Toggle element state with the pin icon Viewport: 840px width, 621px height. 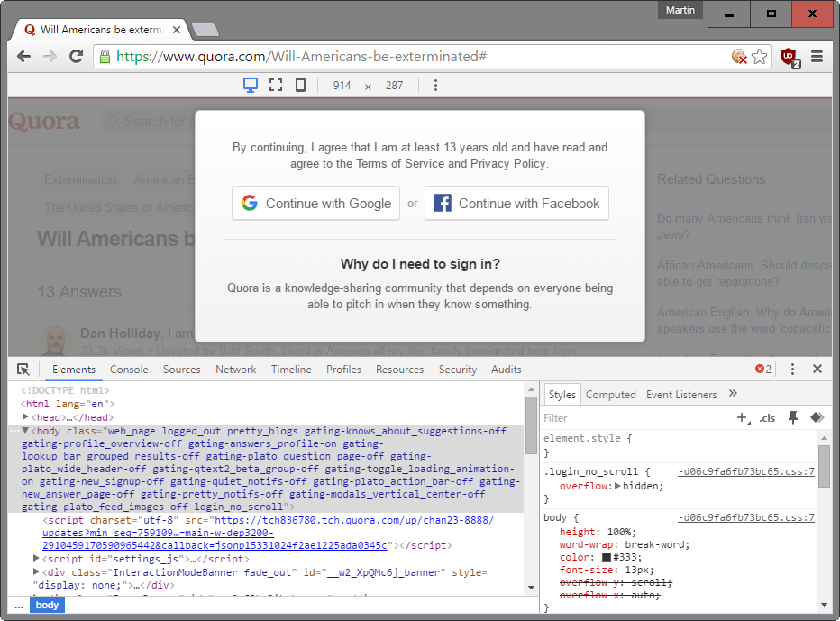[x=793, y=418]
